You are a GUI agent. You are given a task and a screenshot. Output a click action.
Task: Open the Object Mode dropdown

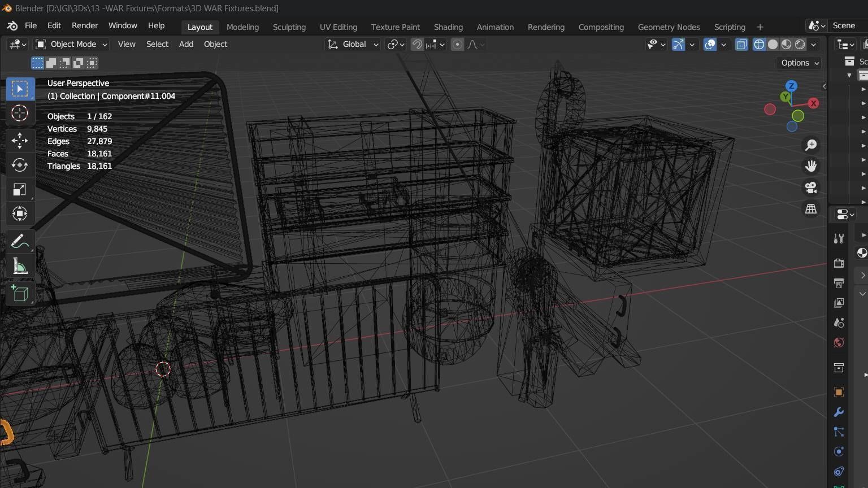(72, 44)
